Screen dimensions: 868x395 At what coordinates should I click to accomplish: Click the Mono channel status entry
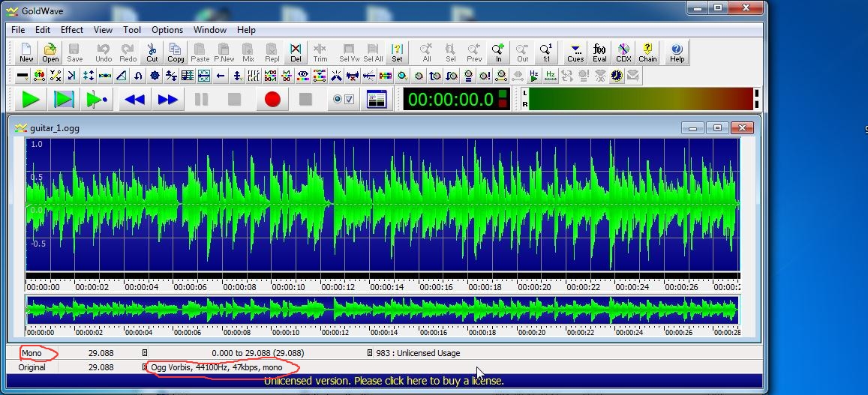[x=32, y=353]
